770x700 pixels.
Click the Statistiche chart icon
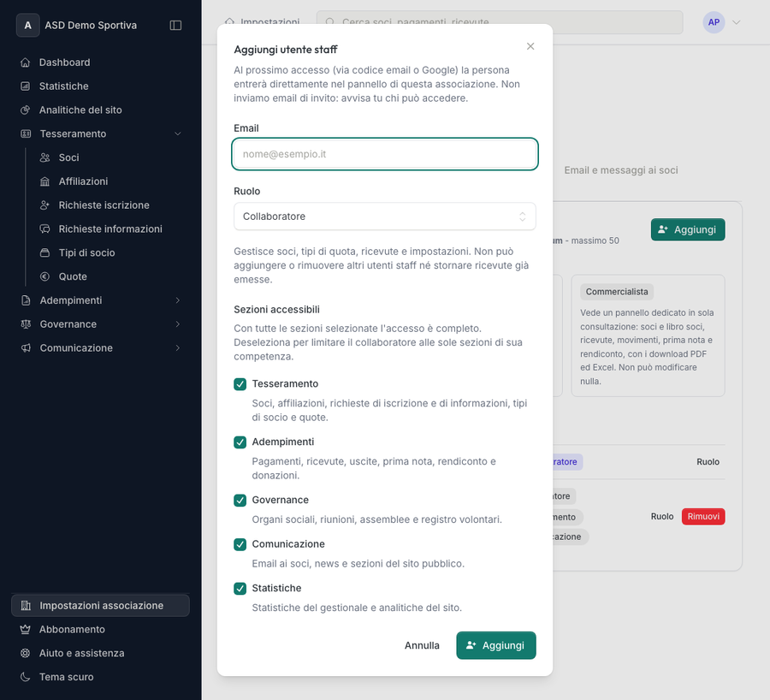26,86
